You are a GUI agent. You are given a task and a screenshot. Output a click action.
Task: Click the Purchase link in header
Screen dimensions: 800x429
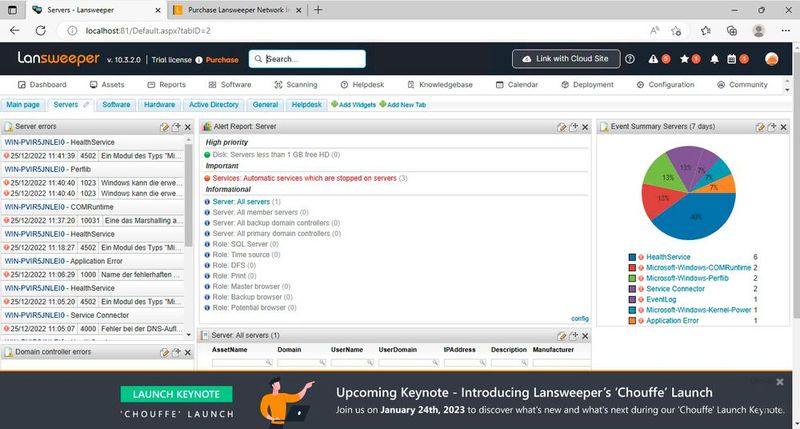coord(222,60)
